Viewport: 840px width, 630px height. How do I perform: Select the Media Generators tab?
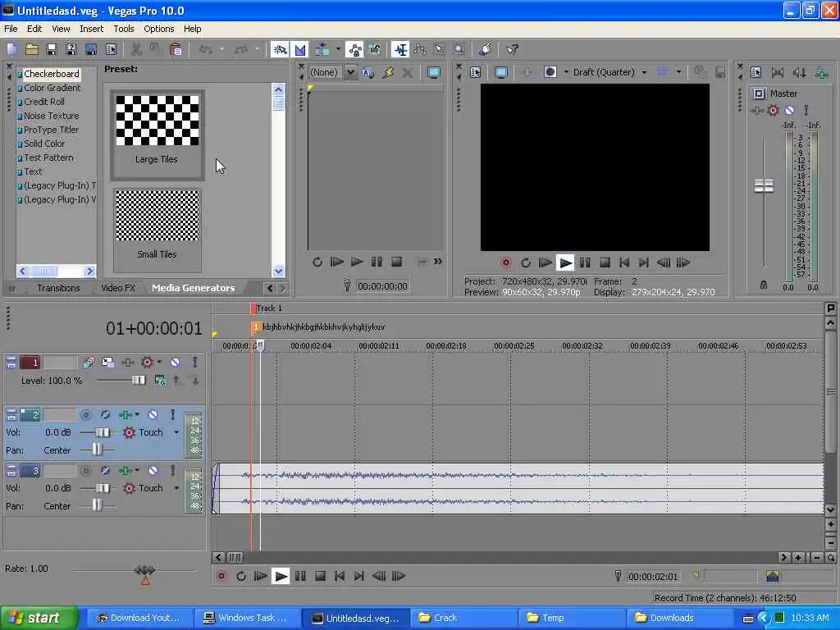194,288
